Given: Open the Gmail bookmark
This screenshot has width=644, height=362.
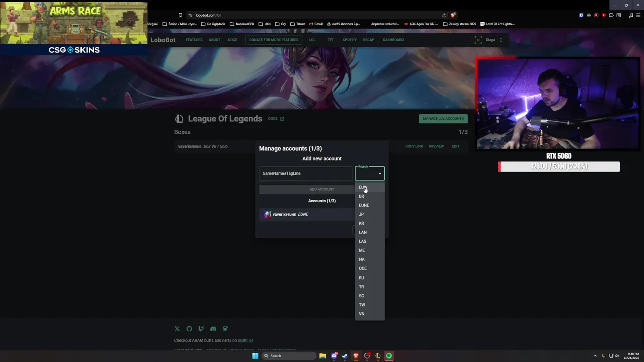Looking at the screenshot, I should click(x=315, y=24).
